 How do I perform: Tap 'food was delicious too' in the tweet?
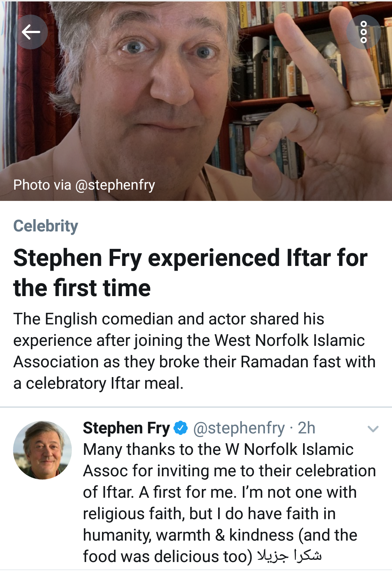(x=167, y=557)
